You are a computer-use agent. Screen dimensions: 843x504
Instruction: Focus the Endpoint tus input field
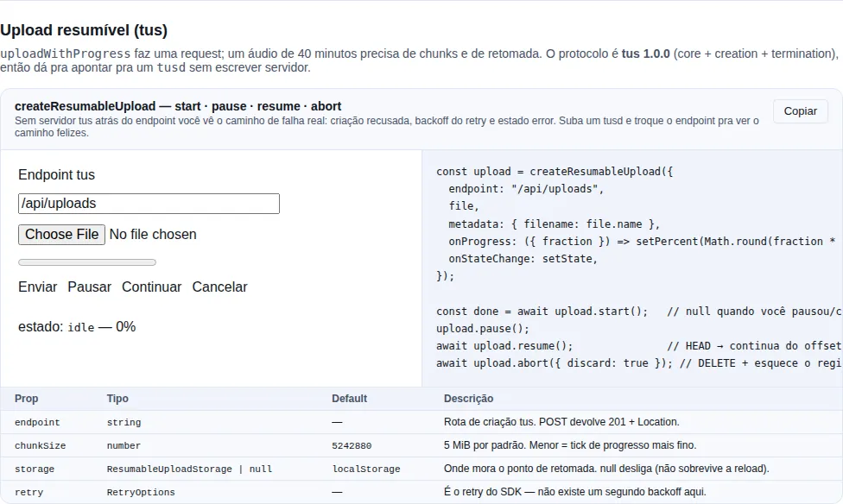(149, 204)
